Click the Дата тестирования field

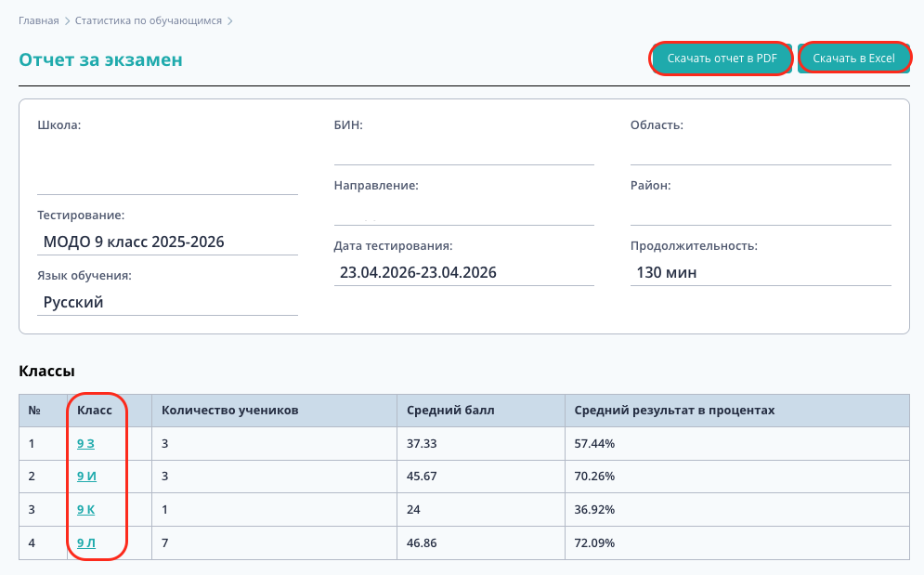tap(463, 272)
